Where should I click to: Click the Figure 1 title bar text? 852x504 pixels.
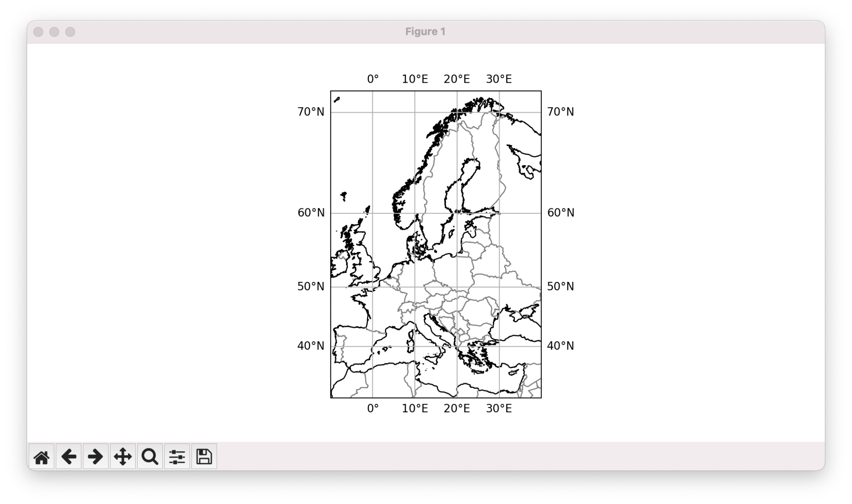click(426, 32)
